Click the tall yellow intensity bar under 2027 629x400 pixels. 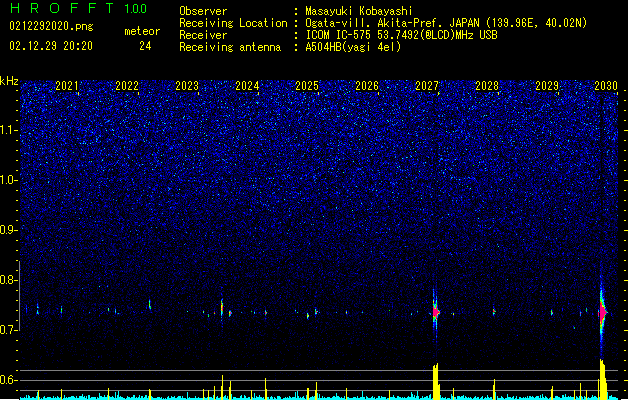click(x=436, y=381)
